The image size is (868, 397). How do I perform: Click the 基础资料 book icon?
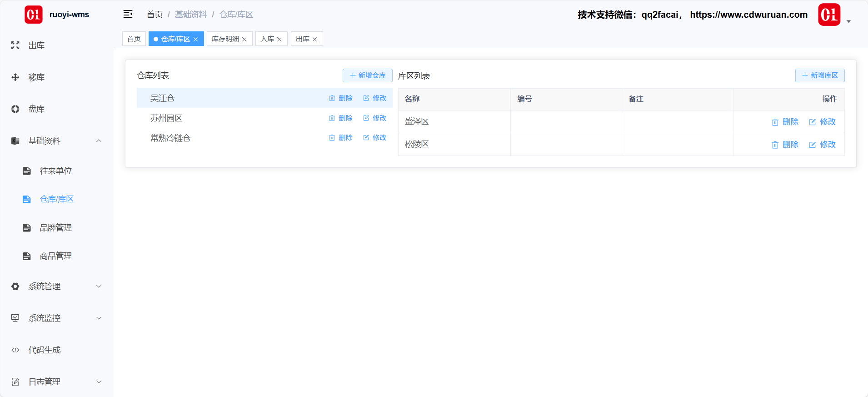(x=15, y=141)
